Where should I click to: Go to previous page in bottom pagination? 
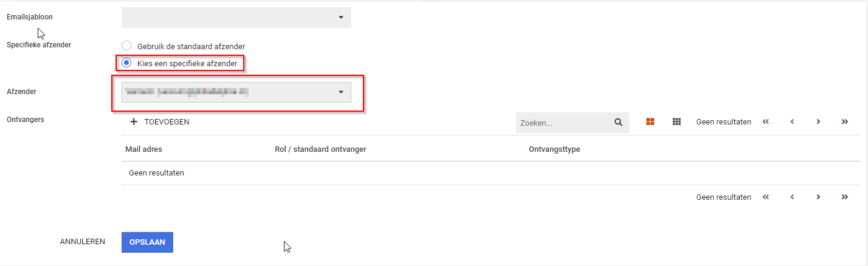tap(792, 197)
